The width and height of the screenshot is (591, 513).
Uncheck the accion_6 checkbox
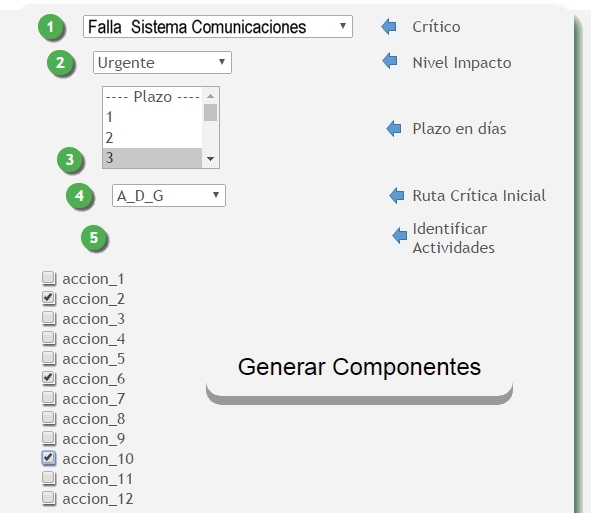tap(49, 378)
